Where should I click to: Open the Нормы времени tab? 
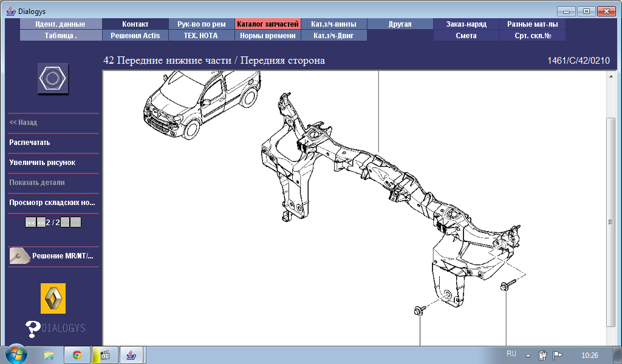pyautogui.click(x=268, y=35)
